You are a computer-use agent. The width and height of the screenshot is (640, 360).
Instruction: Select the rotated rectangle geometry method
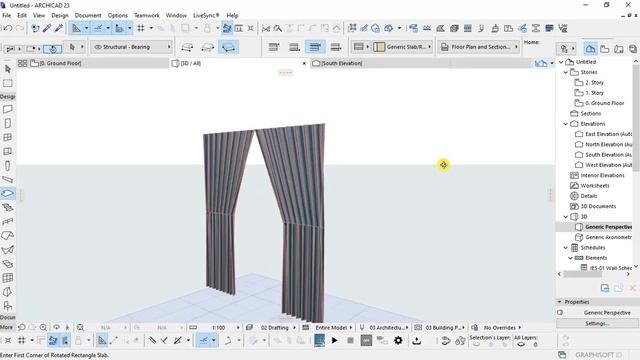pyautogui.click(x=229, y=47)
